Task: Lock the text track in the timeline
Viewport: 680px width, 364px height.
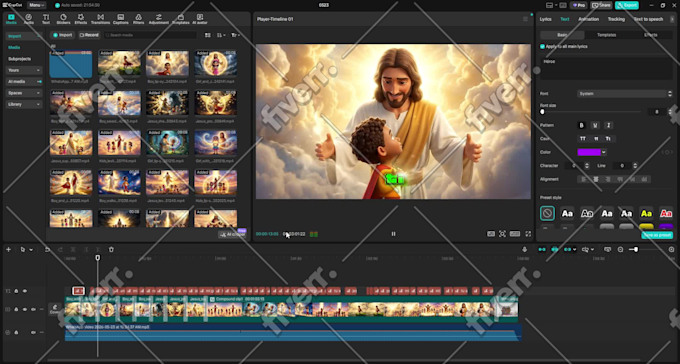Action: click(16, 291)
